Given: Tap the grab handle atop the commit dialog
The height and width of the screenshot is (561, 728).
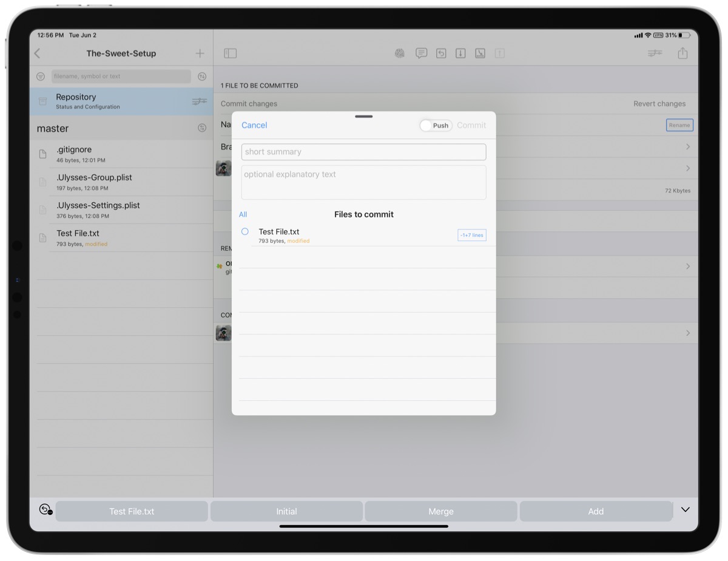Looking at the screenshot, I should (364, 116).
